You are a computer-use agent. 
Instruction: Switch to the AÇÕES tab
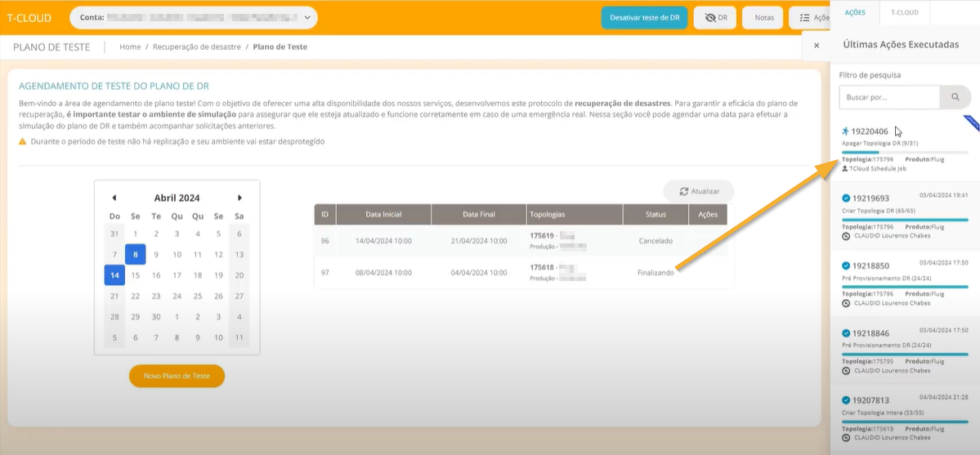click(855, 12)
